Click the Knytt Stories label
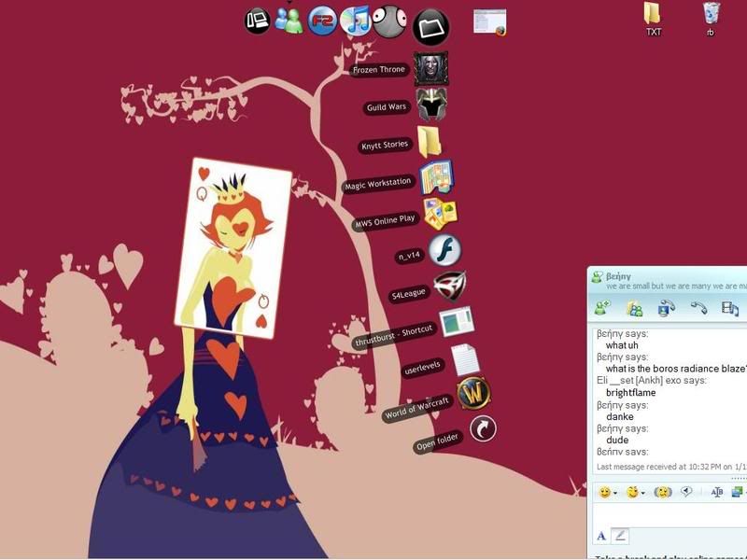 click(x=385, y=145)
